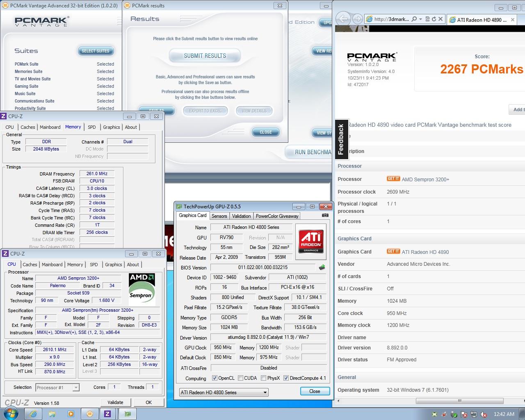Click the PCMark Suite row in Suites list
Screen dimensions: 525x420
pos(64,64)
